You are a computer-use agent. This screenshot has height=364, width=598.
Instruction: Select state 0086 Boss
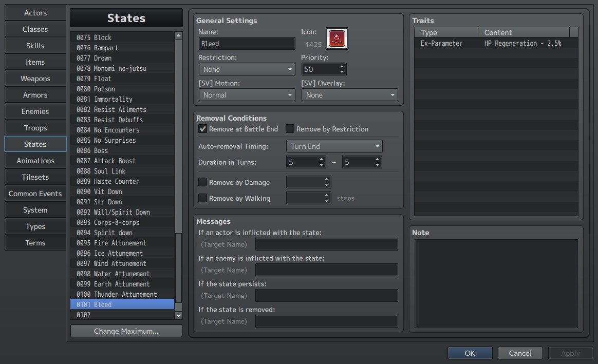pyautogui.click(x=122, y=150)
